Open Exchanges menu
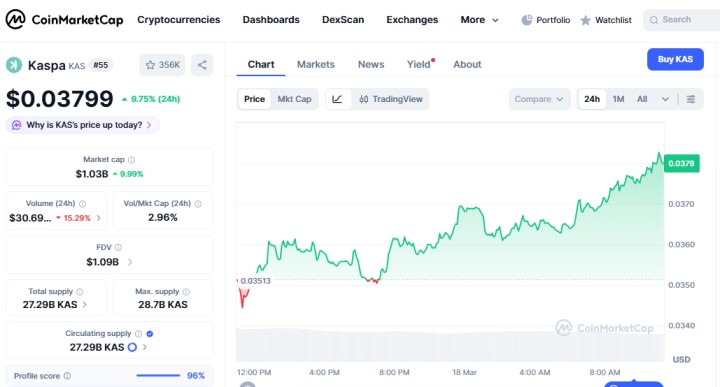720x387 pixels. pos(412,20)
